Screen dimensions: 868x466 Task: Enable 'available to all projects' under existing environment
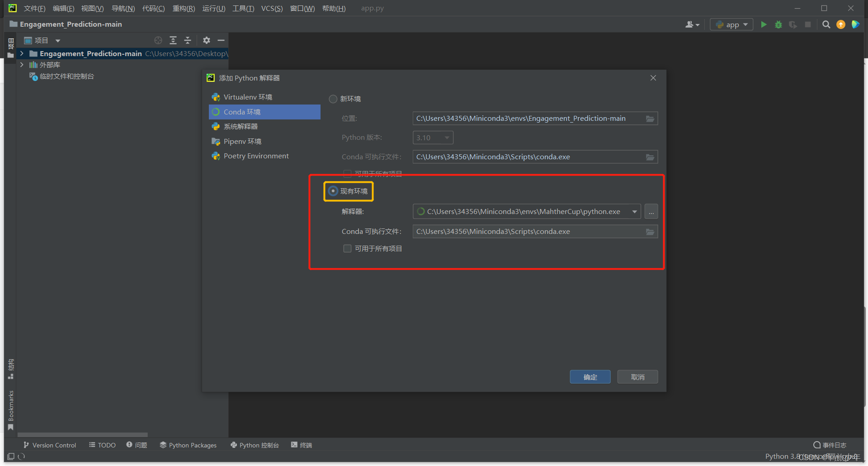point(347,248)
